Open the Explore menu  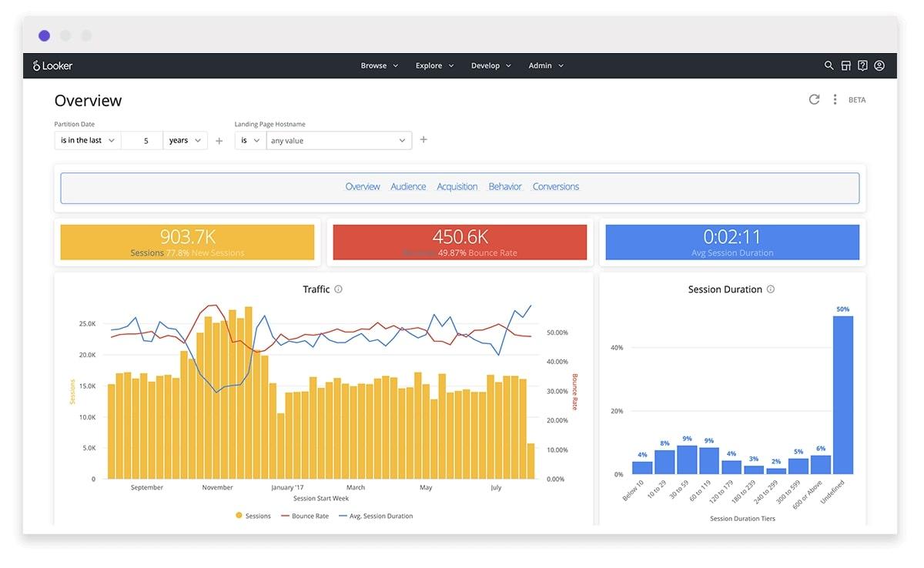[435, 65]
